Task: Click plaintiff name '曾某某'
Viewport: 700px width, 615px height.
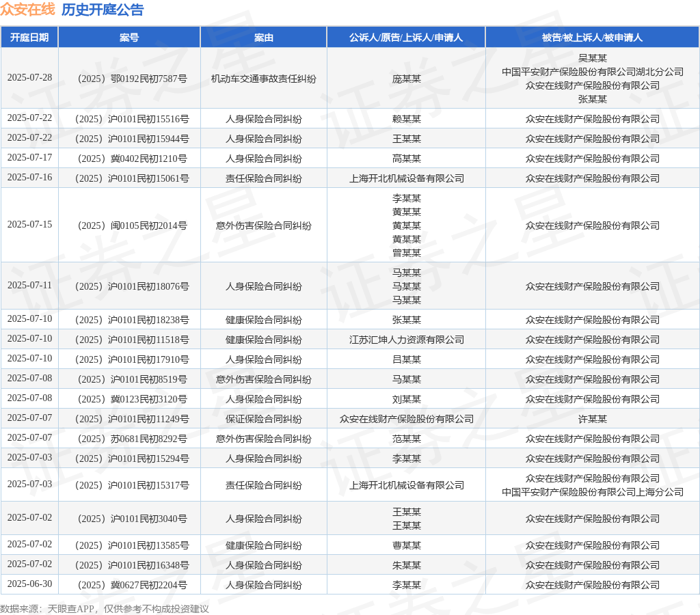Action: click(406, 253)
